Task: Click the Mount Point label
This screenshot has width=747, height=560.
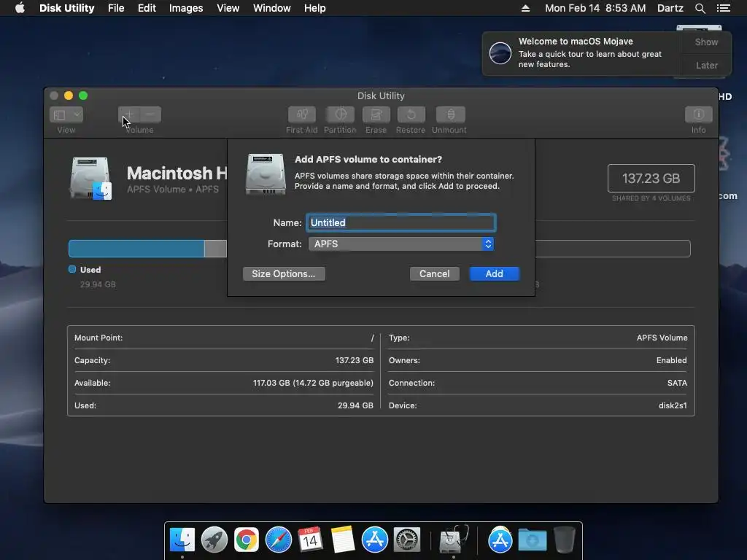Action: coord(98,338)
